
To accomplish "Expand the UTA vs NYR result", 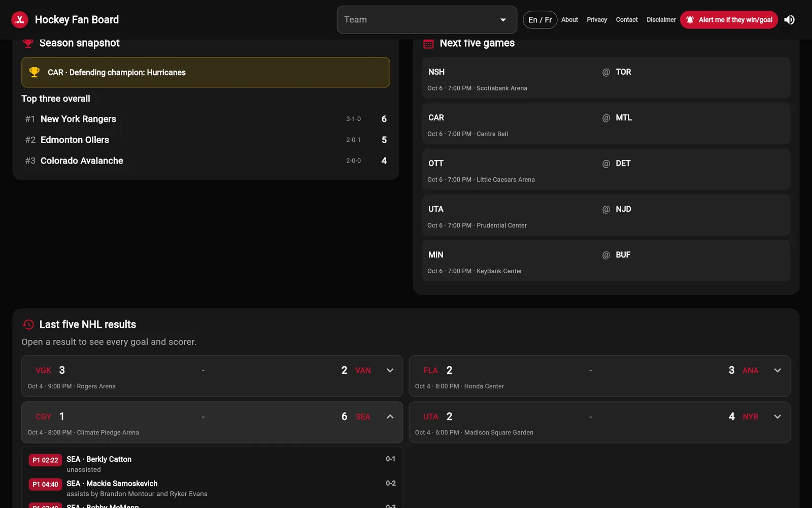I will coord(777,417).
